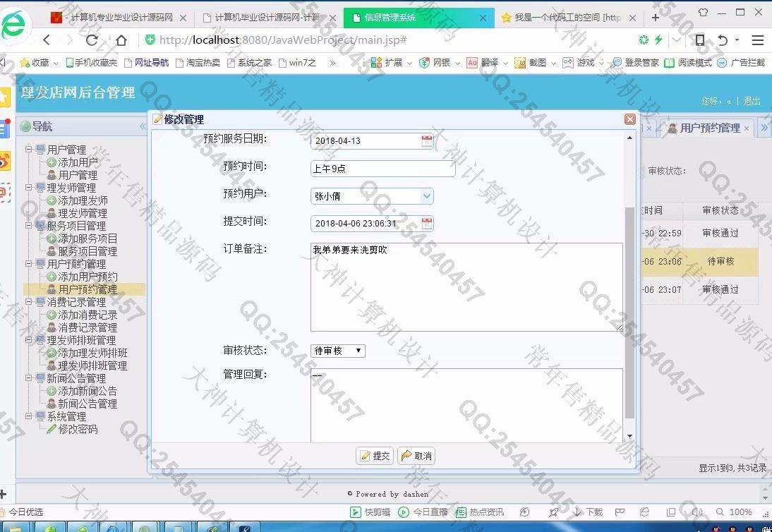Click the dialog scrollbar up arrow
Screen dimensions: 772x532
629,138
